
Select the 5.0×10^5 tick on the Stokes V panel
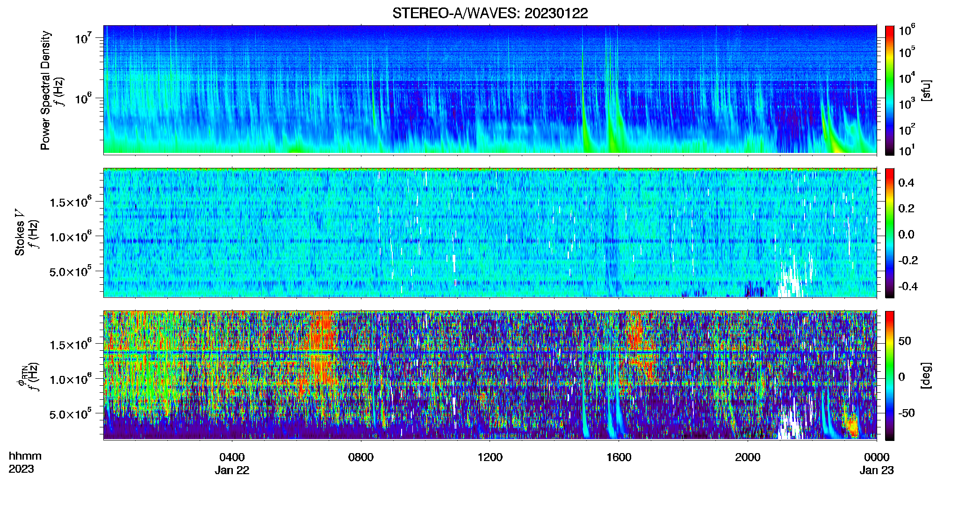pyautogui.click(x=71, y=271)
